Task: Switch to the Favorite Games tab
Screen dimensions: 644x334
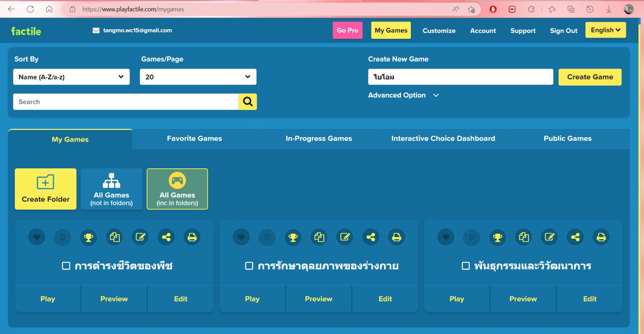Action: pos(194,139)
